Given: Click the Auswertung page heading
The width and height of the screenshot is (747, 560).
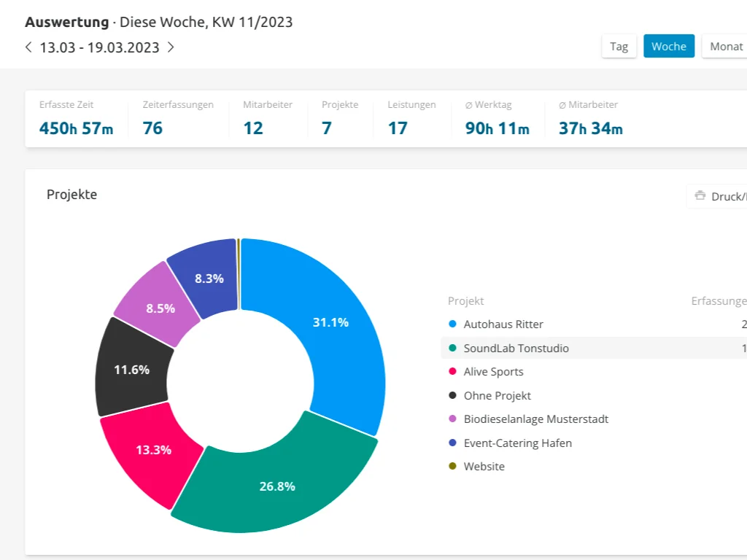Looking at the screenshot, I should pos(66,22).
